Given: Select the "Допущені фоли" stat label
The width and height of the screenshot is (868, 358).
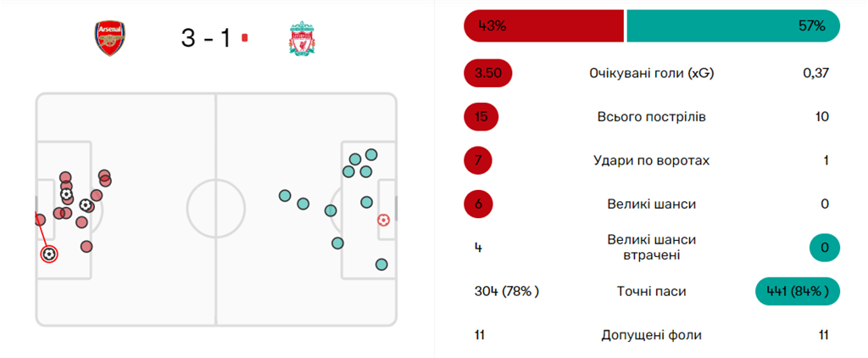Looking at the screenshot, I should click(651, 335).
